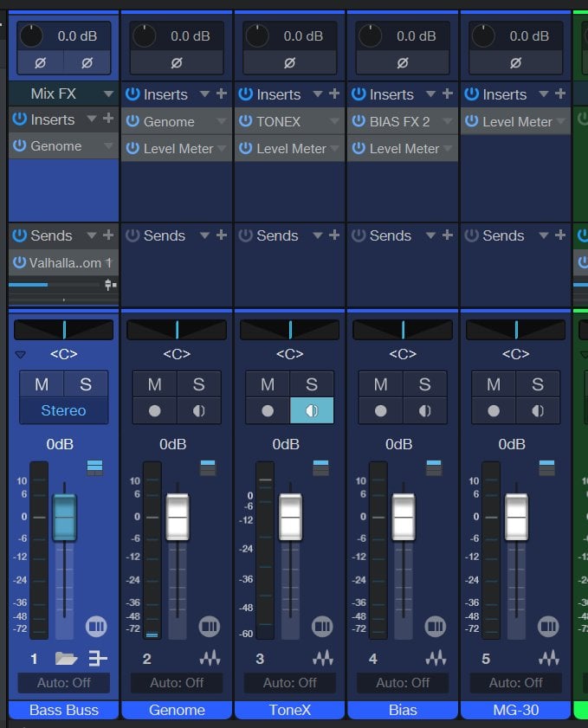Add a send to ToneX channel
This screenshot has height=728, width=588.
334,235
